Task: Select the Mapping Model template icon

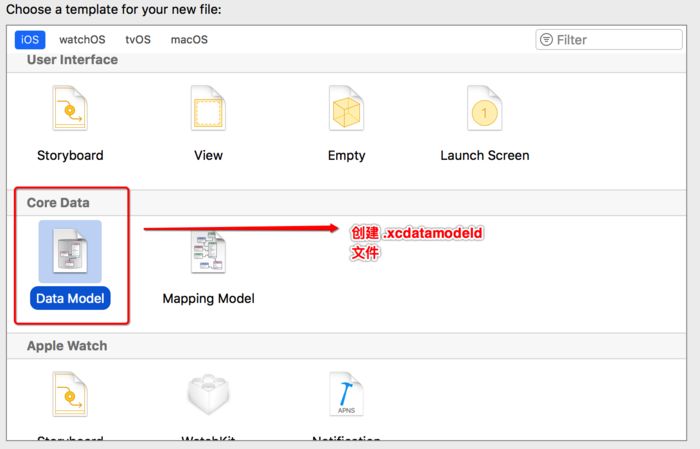Action: [208, 251]
